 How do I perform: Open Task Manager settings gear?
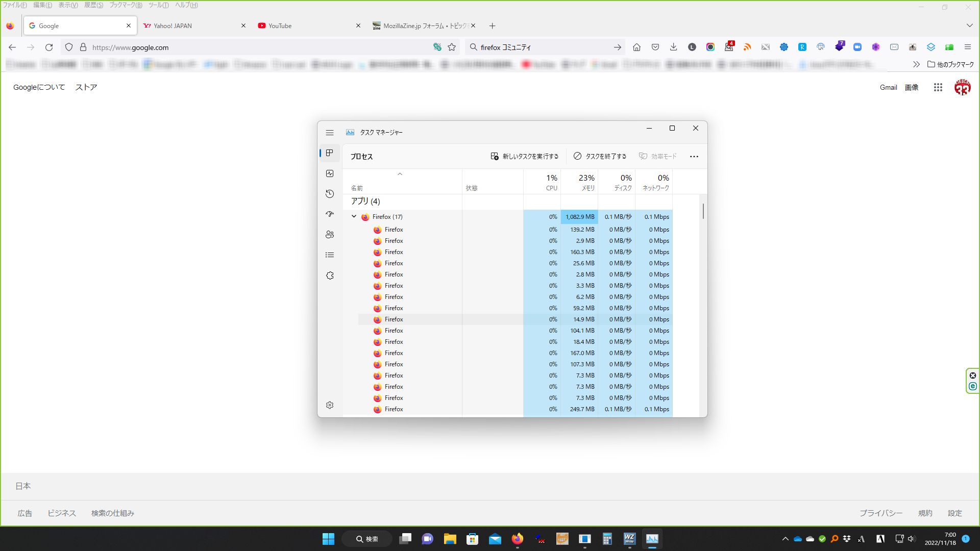click(x=330, y=405)
